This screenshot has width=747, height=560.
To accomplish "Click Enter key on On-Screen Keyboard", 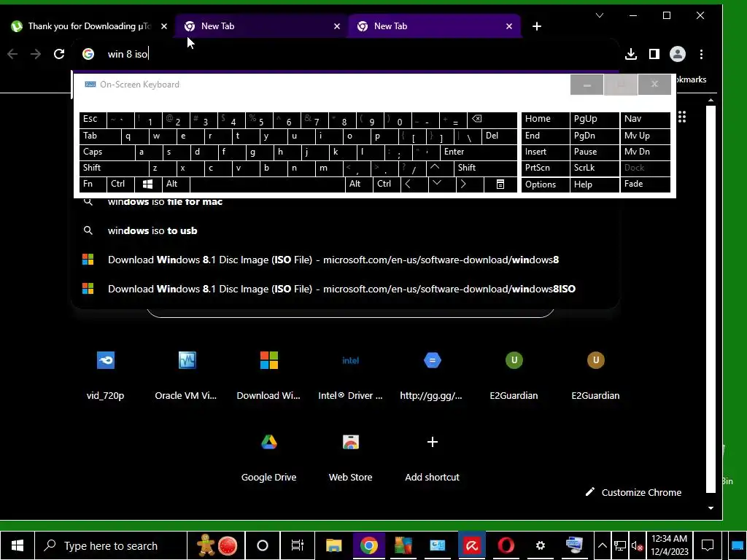I will (x=479, y=152).
